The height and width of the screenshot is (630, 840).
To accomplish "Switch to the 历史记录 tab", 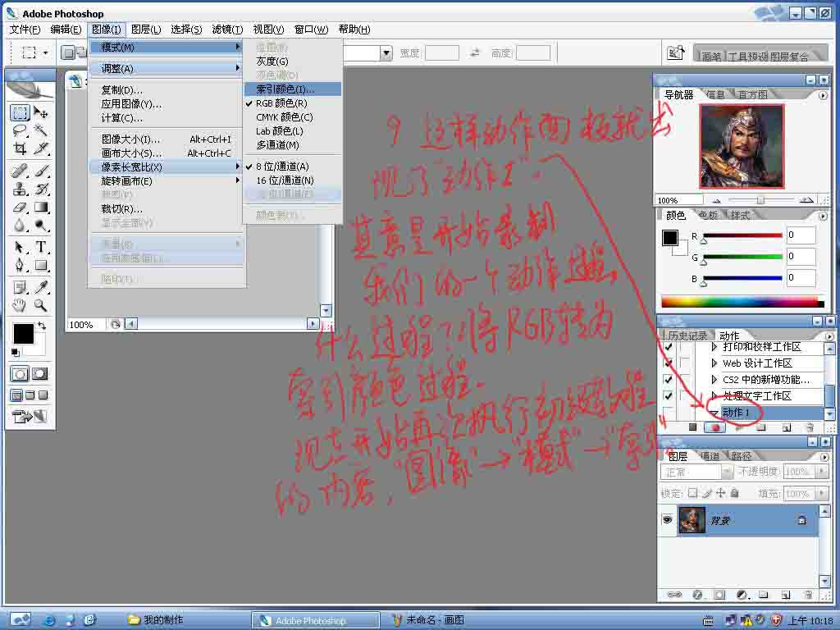I will [686, 336].
